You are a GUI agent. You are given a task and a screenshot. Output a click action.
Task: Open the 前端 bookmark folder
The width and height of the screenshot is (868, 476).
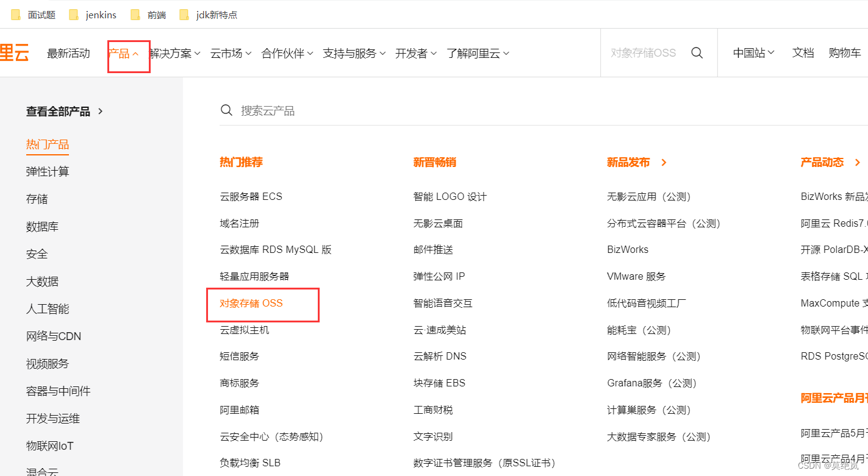tap(149, 15)
